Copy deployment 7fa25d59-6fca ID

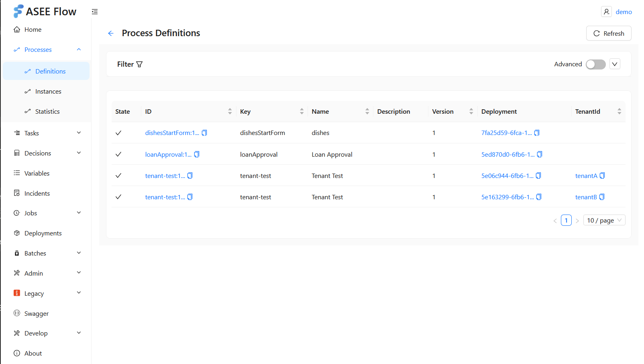click(x=537, y=133)
